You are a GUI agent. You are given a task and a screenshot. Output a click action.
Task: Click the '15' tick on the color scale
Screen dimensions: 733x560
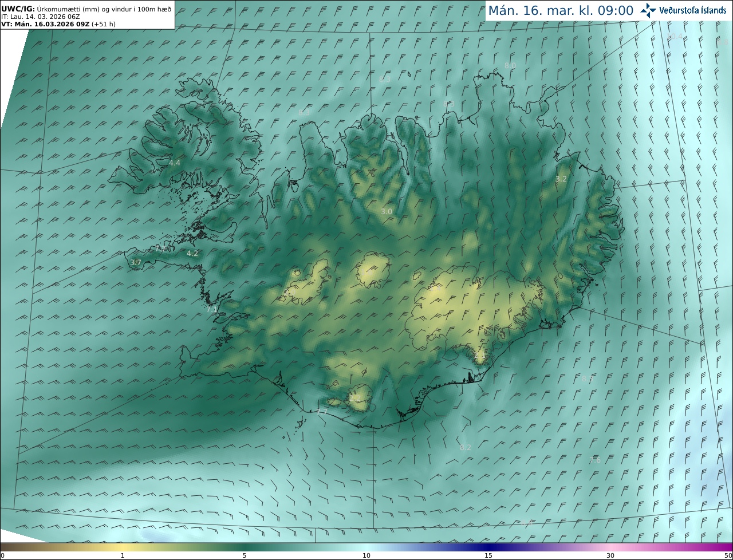[488, 555]
